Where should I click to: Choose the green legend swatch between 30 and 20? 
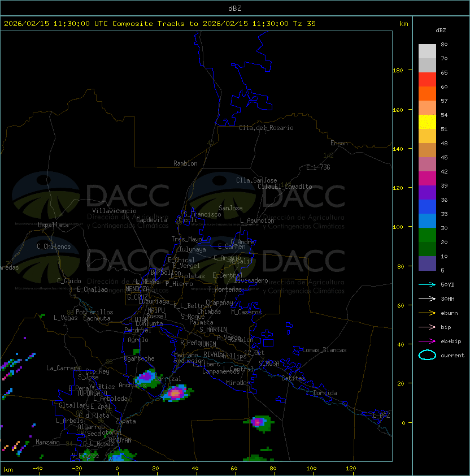coord(427,235)
